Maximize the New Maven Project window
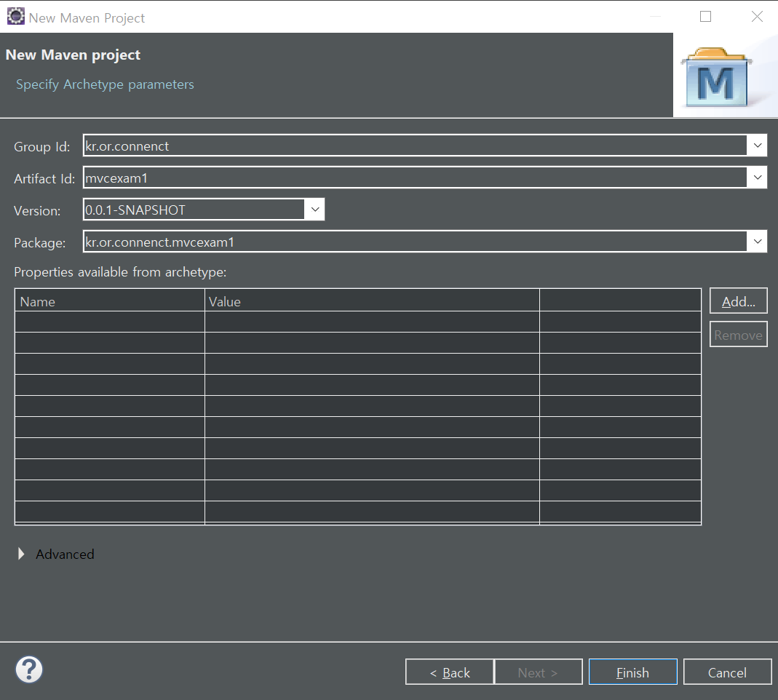The width and height of the screenshot is (778, 700). (x=705, y=16)
